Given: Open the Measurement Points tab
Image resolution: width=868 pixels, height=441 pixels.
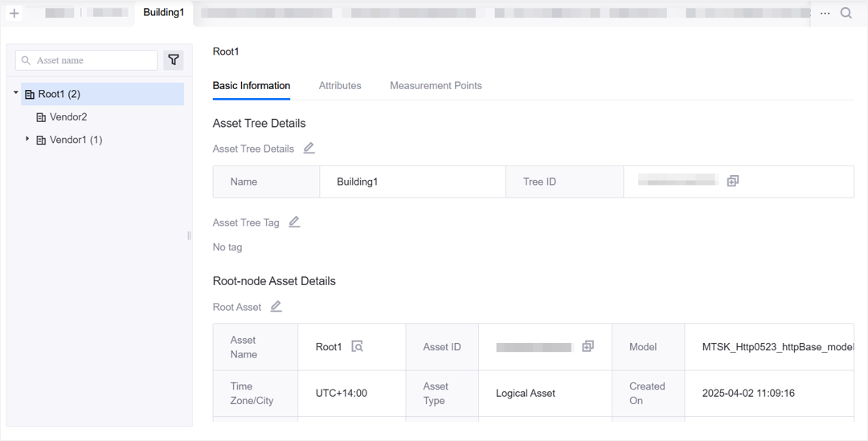Looking at the screenshot, I should pos(436,86).
